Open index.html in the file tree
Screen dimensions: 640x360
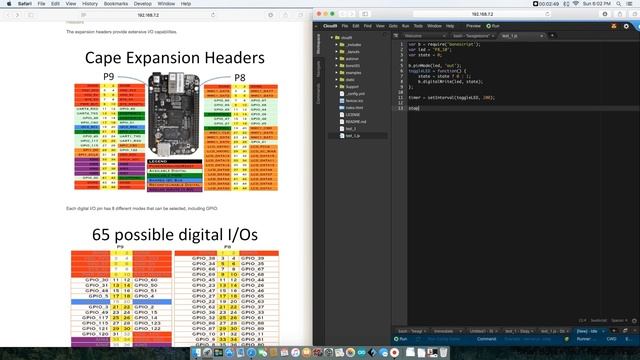pos(354,108)
